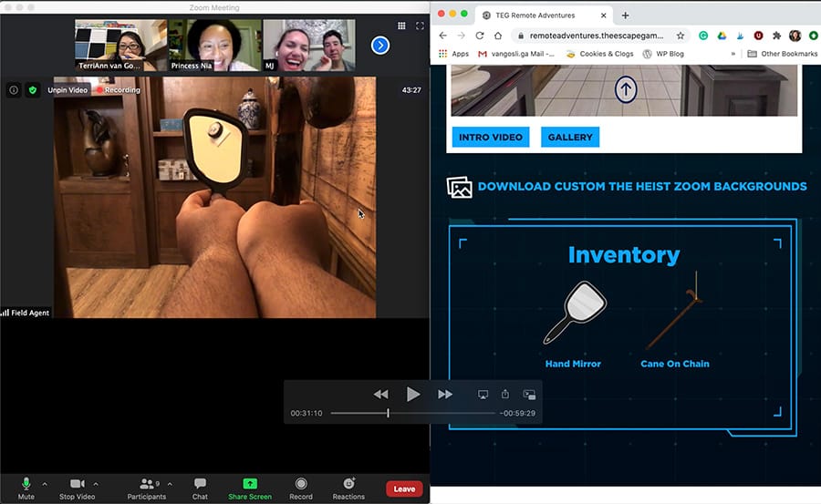
Task: Open a new browser tab
Action: click(625, 15)
